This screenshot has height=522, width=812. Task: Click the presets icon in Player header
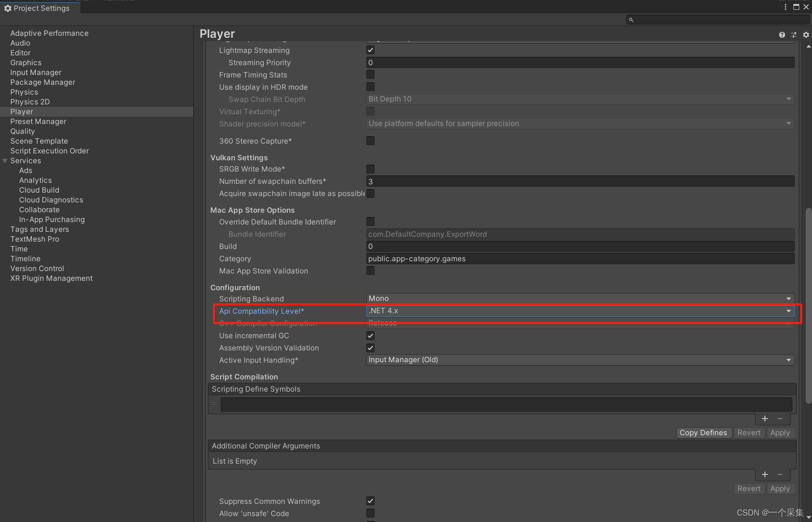(793, 35)
